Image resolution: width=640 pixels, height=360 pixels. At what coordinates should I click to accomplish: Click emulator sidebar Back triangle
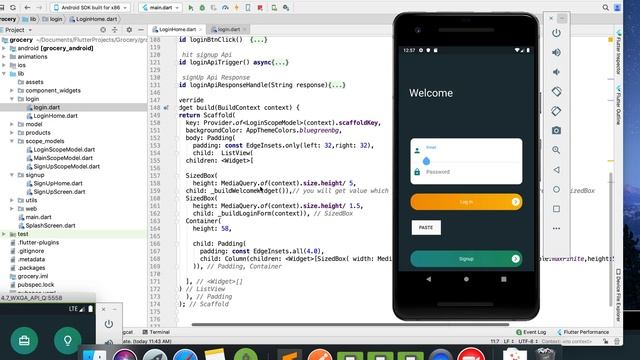click(x=556, y=170)
